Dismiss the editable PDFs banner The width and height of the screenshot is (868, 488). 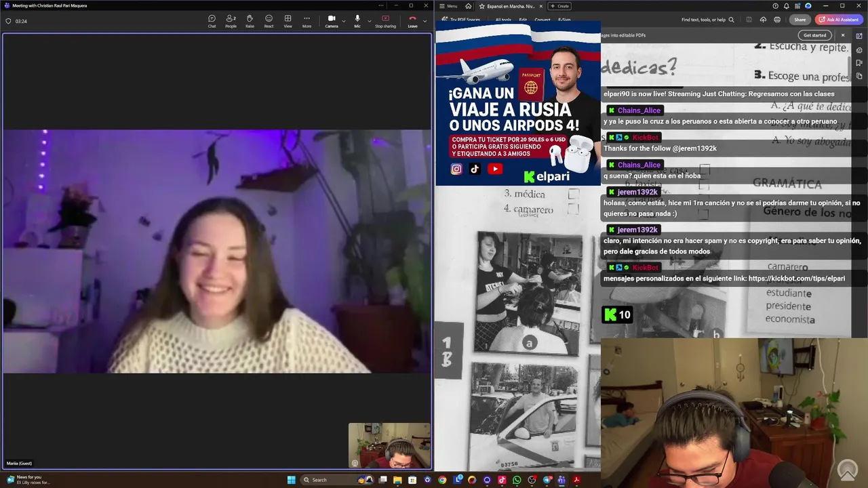(843, 35)
